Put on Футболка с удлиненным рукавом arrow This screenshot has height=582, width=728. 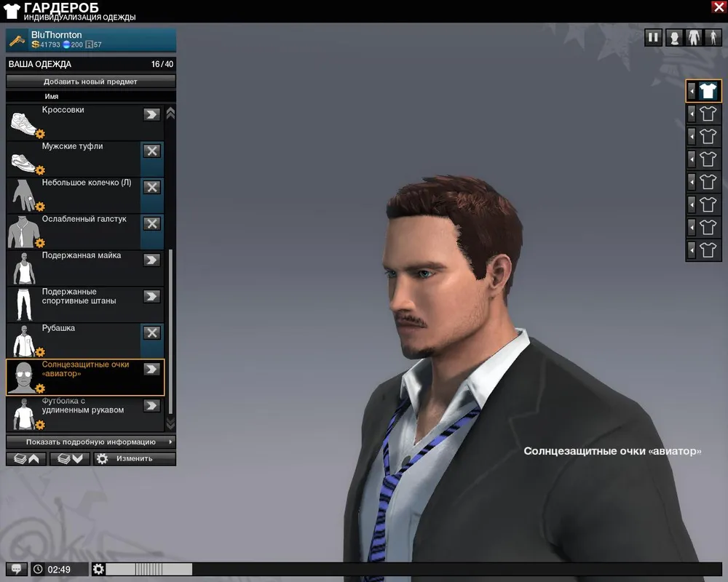coord(152,406)
